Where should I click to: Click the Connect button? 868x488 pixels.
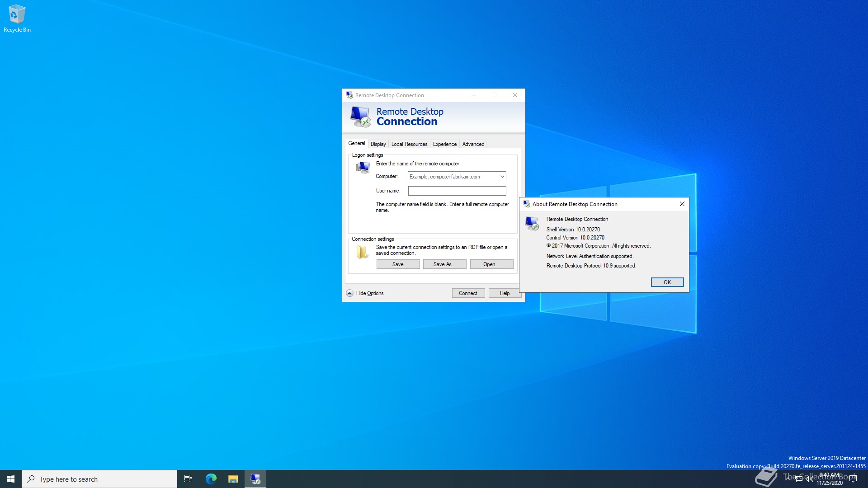(x=468, y=293)
